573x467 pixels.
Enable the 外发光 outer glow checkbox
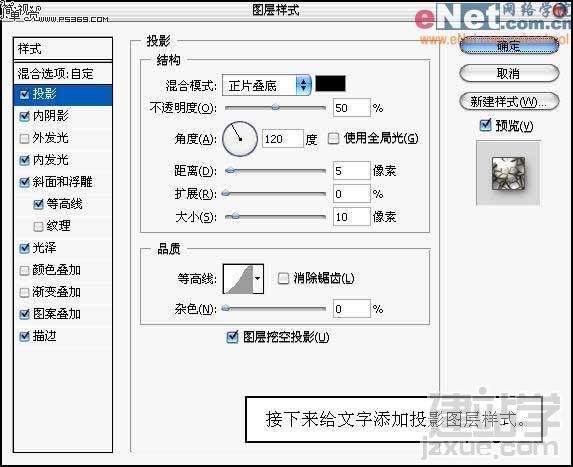pos(24,138)
